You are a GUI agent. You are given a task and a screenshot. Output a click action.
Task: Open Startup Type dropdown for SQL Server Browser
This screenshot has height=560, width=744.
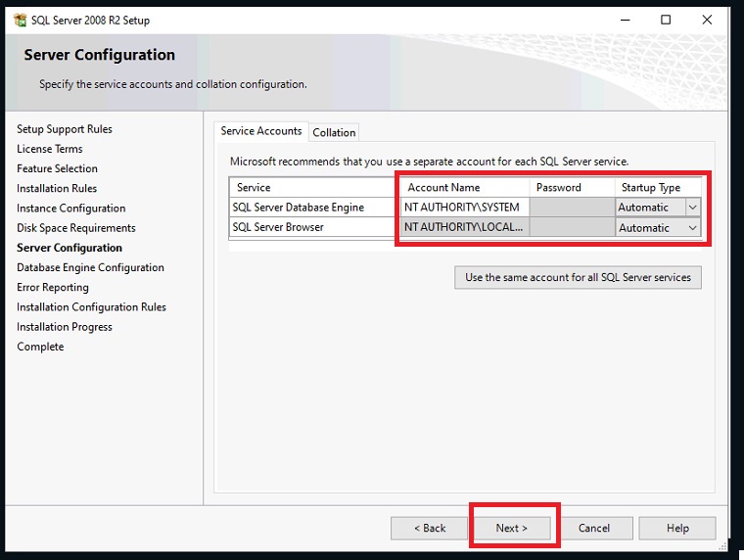pos(693,228)
